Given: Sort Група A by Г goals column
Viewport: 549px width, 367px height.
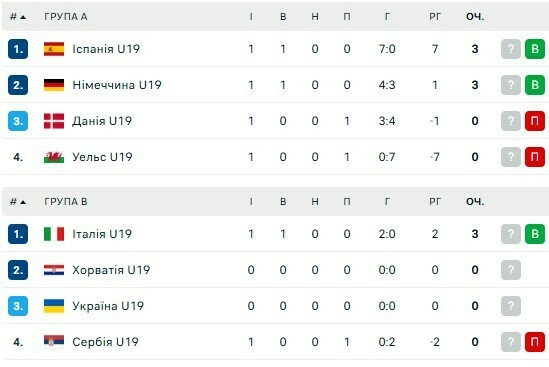Looking at the screenshot, I should click(387, 17).
